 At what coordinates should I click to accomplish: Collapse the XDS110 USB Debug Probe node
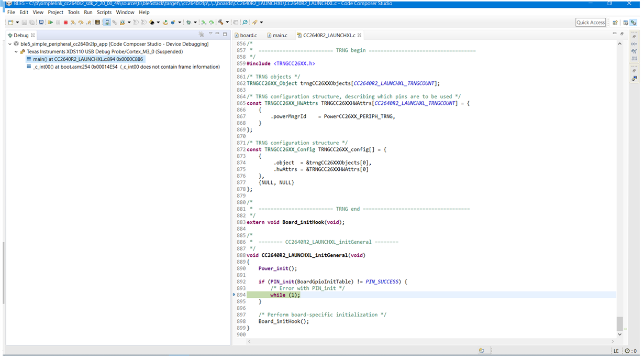click(16, 52)
